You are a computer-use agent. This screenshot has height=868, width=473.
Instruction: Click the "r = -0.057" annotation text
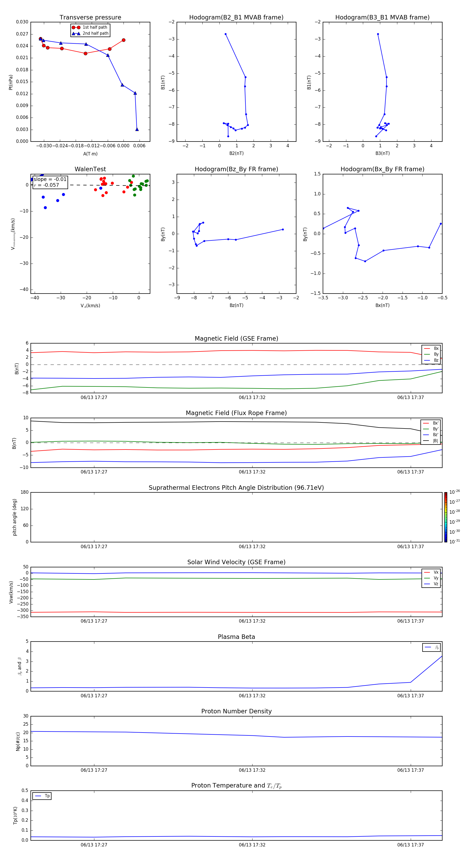(x=47, y=185)
